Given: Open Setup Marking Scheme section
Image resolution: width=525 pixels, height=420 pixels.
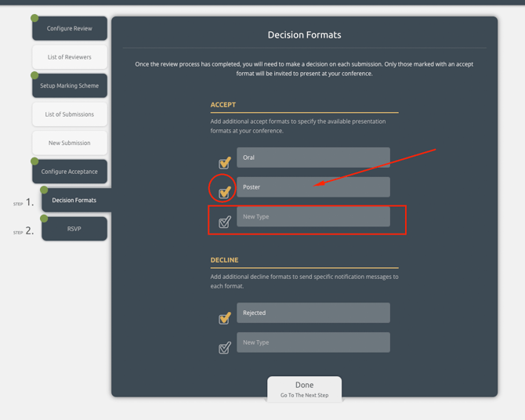Looking at the screenshot, I should 70,86.
